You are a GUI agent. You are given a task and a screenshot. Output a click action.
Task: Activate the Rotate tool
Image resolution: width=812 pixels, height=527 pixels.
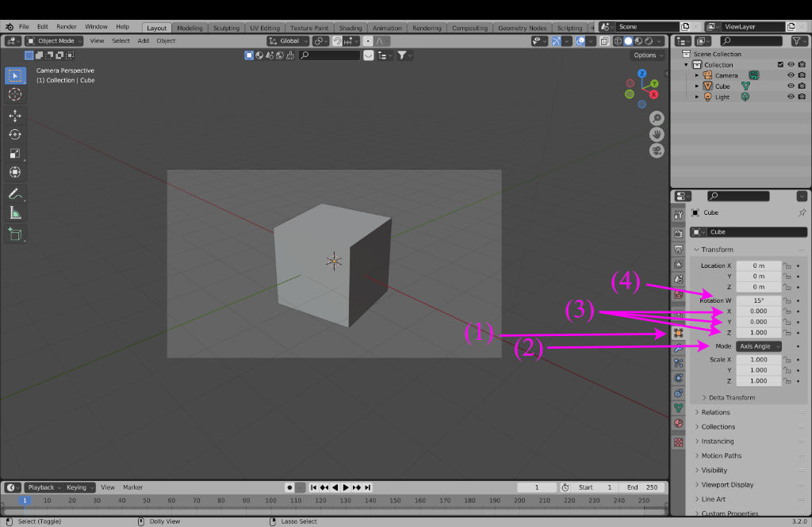coord(14,135)
